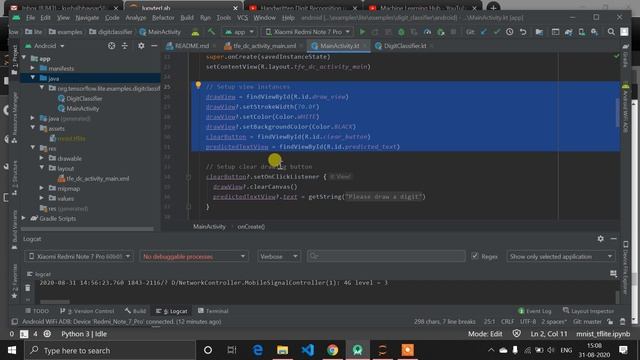Image resolution: width=640 pixels, height=360 pixels.
Task: Open Show only selected application dropdown
Action: coord(561,256)
